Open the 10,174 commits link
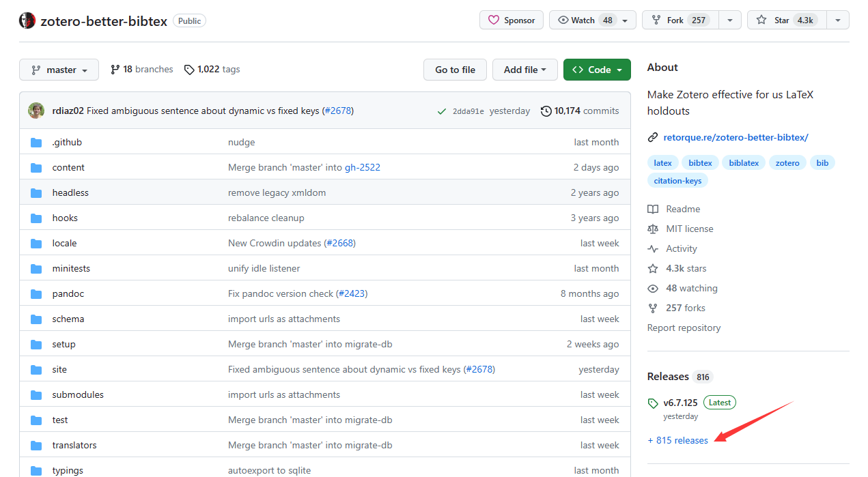Screen dimensions: 868x477 pos(580,111)
